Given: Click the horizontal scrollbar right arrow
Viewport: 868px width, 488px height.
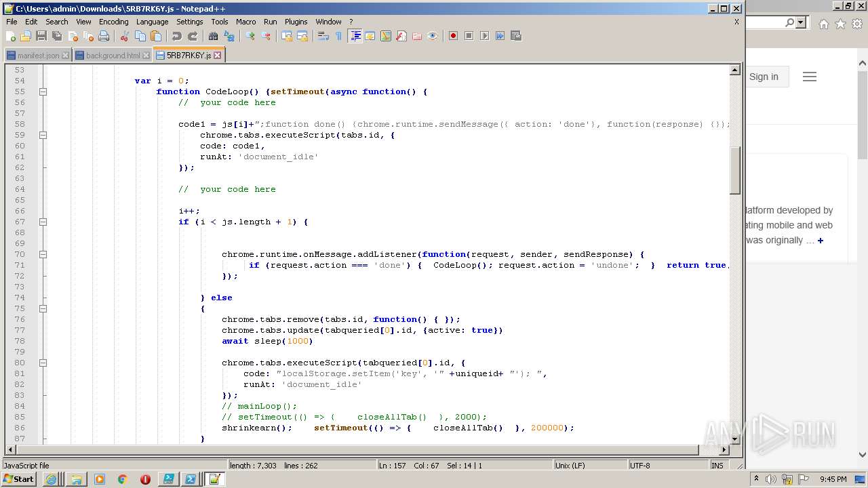Looking at the screenshot, I should (x=724, y=449).
